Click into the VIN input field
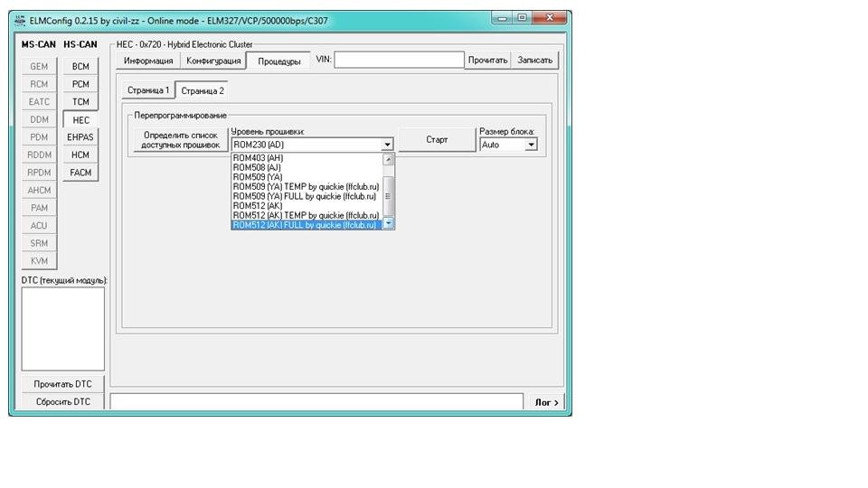The width and height of the screenshot is (868, 488). pos(399,60)
